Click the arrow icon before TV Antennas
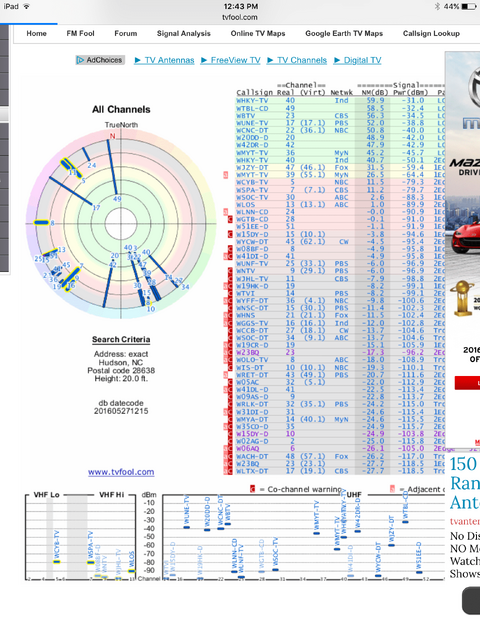 (138, 60)
